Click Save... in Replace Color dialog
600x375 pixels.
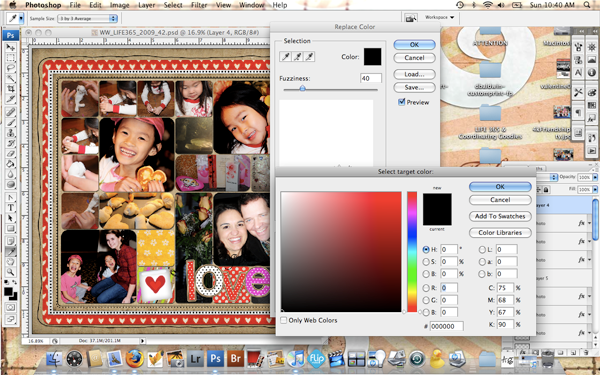tap(414, 88)
